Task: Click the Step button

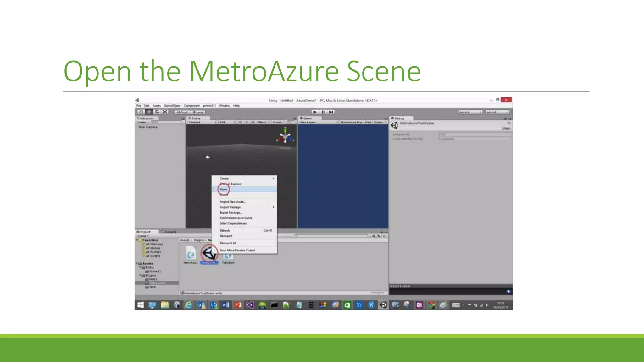Action: click(331, 112)
